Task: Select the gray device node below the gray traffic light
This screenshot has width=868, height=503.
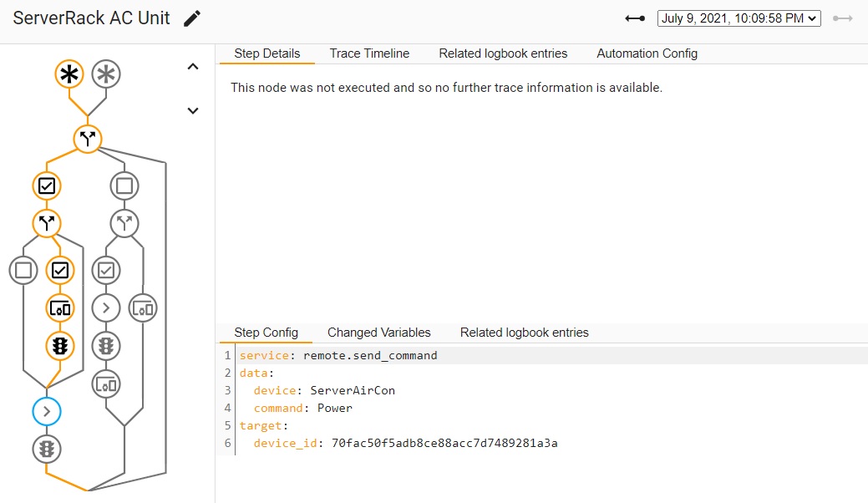Action: point(106,384)
